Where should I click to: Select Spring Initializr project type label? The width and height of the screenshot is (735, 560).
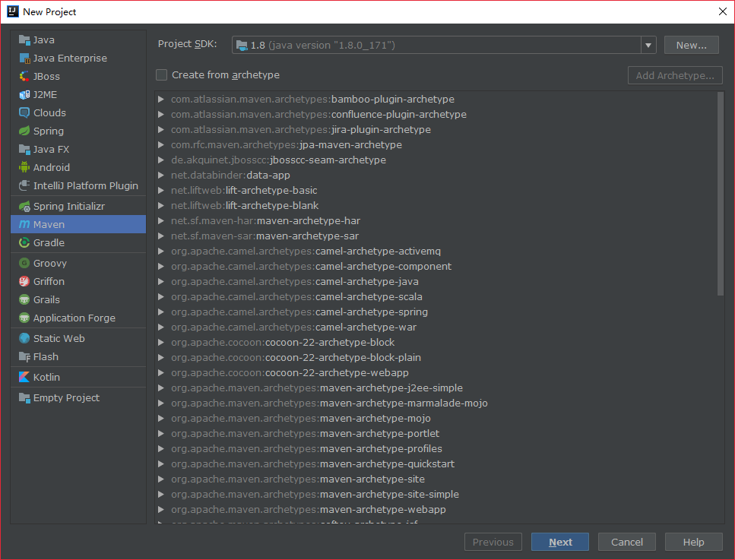point(69,206)
